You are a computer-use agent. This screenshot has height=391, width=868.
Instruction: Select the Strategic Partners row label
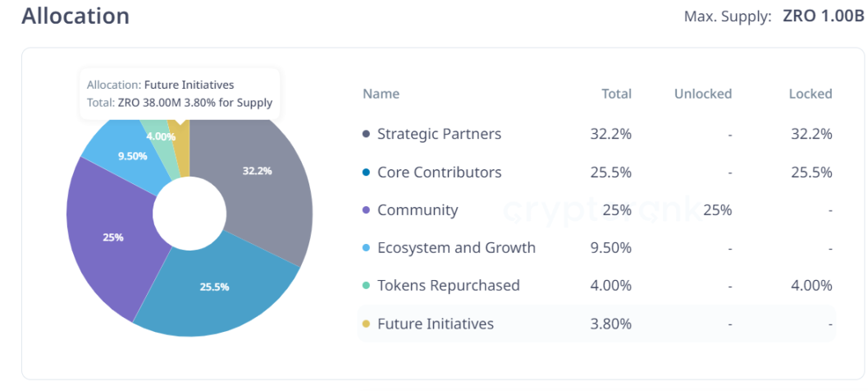pyautogui.click(x=439, y=134)
